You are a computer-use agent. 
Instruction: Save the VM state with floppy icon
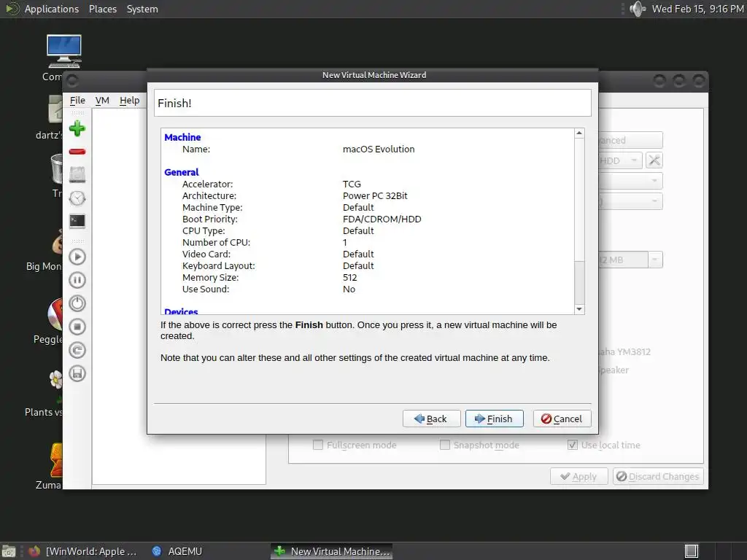(77, 373)
